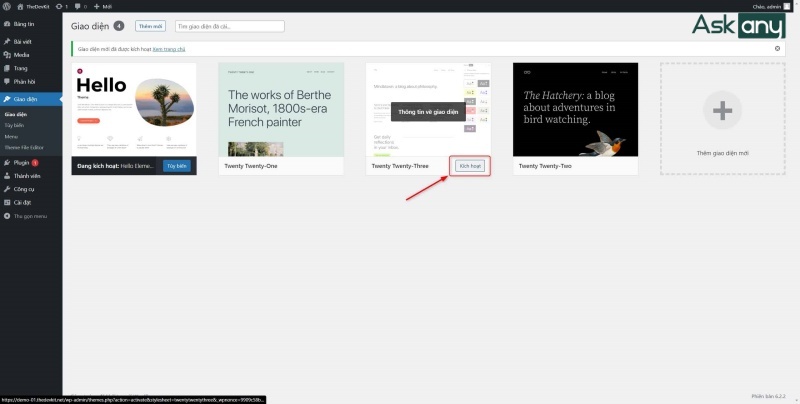Click the Twenty Twenty-One theme name
Image resolution: width=800 pixels, height=404 pixels.
tap(251, 166)
